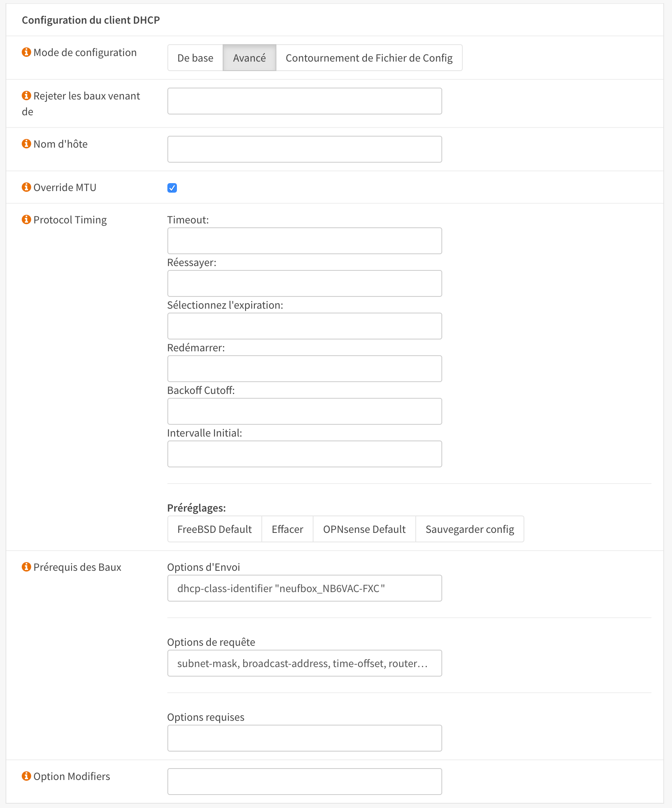Screen dimensions: 672x808
Task: Click into the Options de requête field
Action: pyautogui.click(x=304, y=663)
